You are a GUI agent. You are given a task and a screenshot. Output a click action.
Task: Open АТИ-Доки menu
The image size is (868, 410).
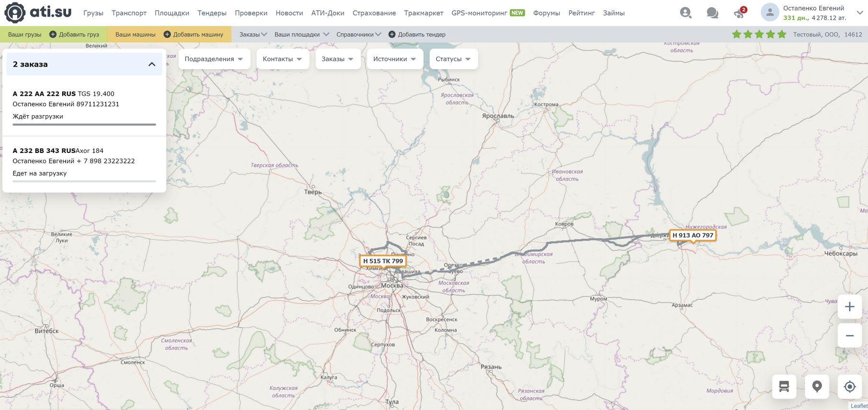coord(328,13)
